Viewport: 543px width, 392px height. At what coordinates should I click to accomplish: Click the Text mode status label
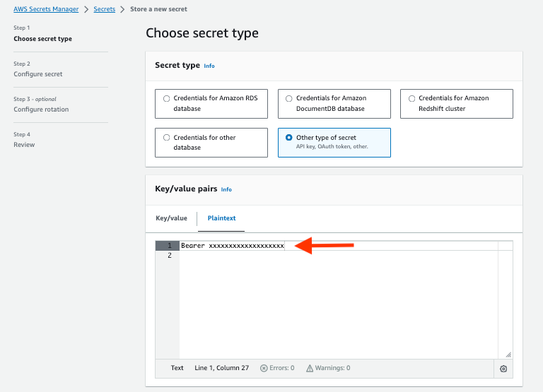(x=177, y=368)
